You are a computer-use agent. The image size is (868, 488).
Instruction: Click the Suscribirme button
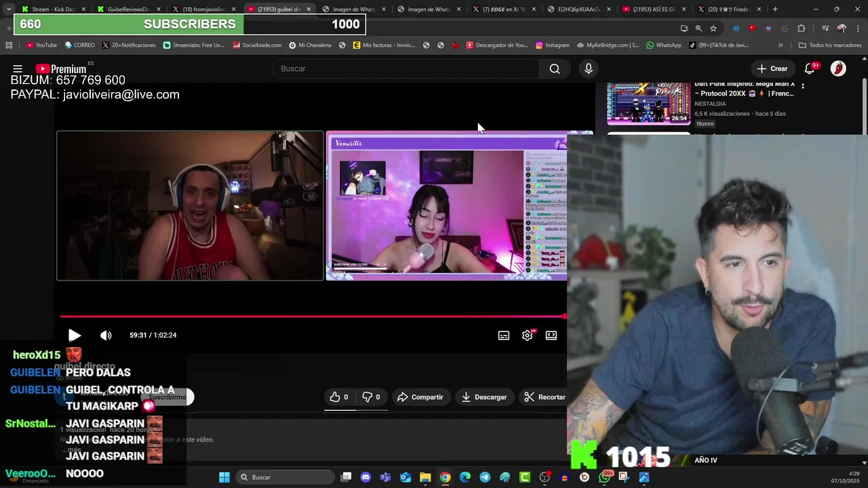pyautogui.click(x=167, y=397)
